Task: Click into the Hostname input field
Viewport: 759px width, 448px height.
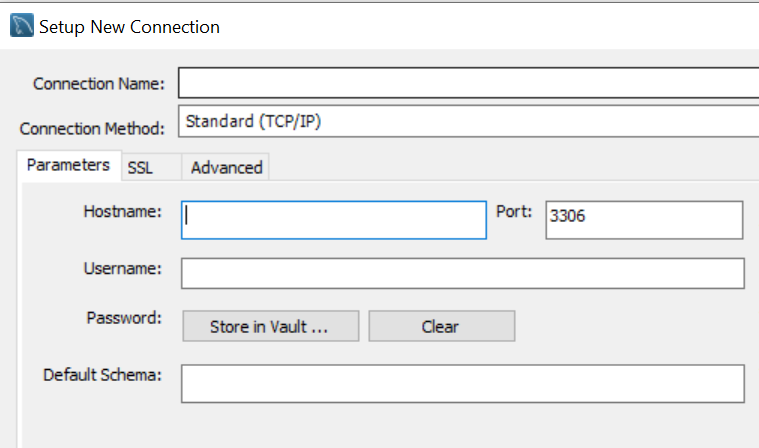Action: [x=334, y=220]
